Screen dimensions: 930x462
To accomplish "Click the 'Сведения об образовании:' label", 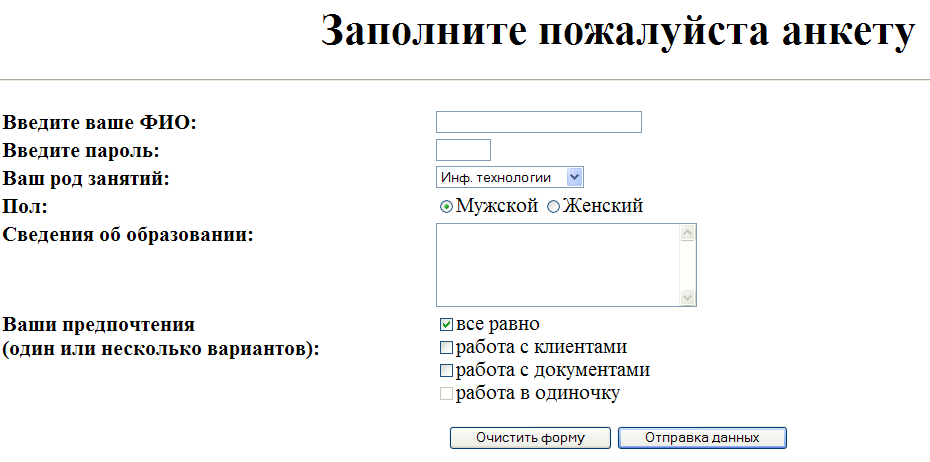I will pyautogui.click(x=128, y=234).
